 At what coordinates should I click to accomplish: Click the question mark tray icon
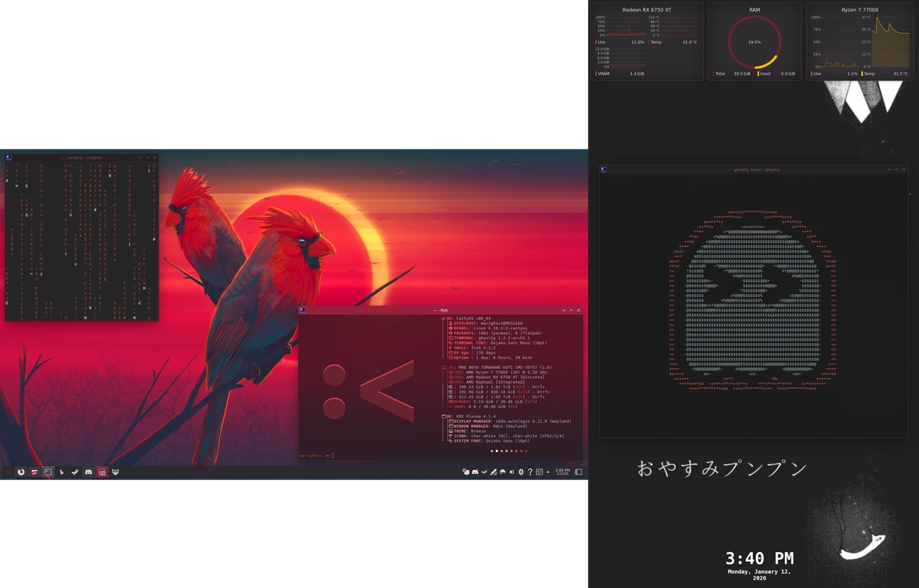tap(530, 472)
